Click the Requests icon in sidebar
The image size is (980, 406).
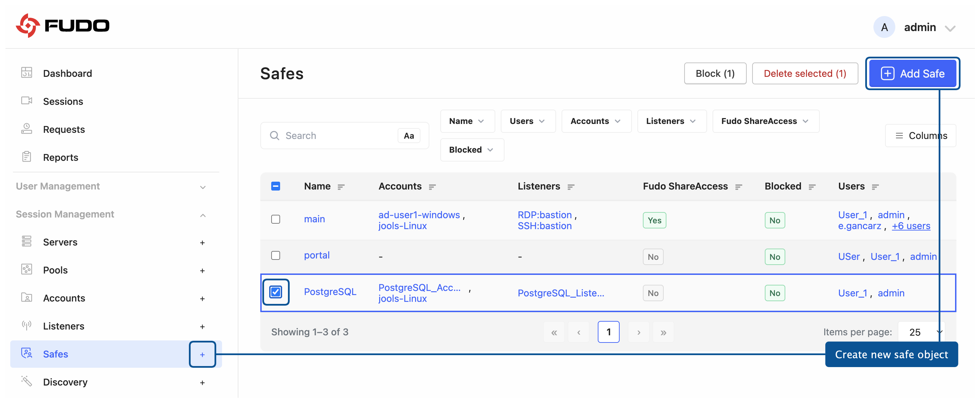coord(26,129)
